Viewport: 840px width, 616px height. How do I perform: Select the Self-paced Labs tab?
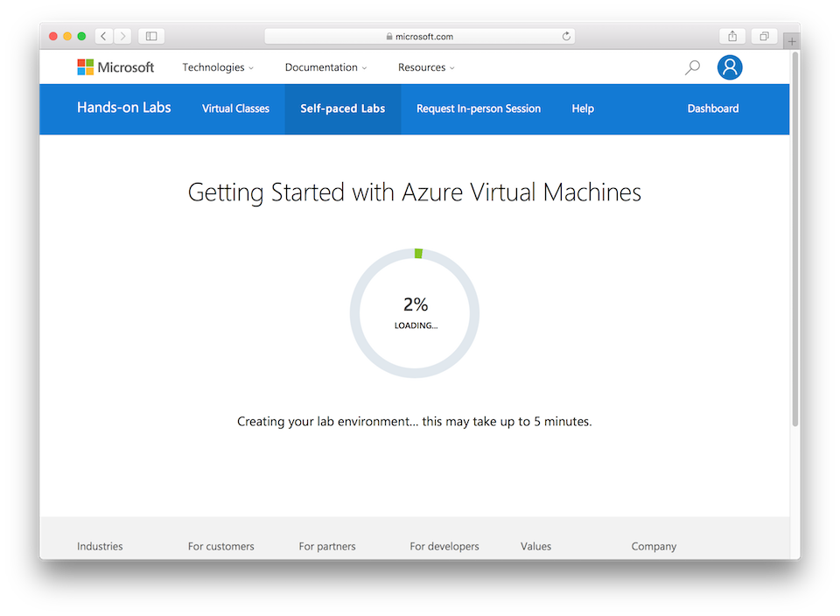click(x=343, y=108)
